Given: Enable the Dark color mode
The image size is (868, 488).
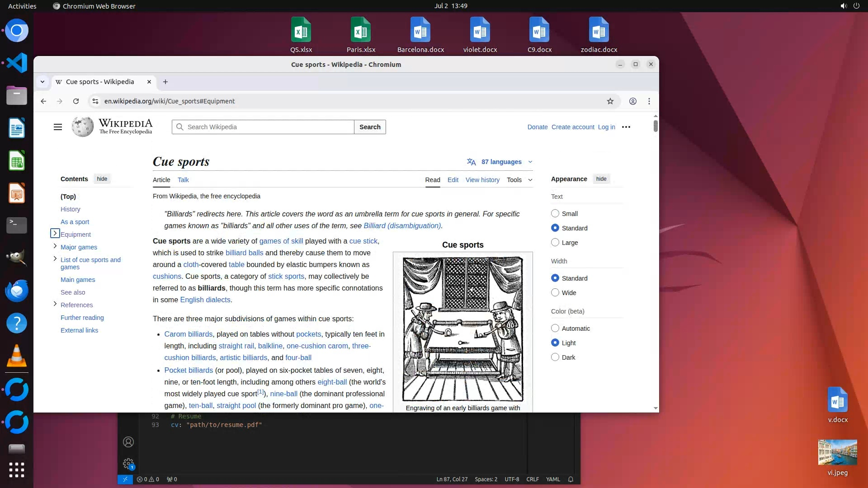Looking at the screenshot, I should (x=555, y=357).
